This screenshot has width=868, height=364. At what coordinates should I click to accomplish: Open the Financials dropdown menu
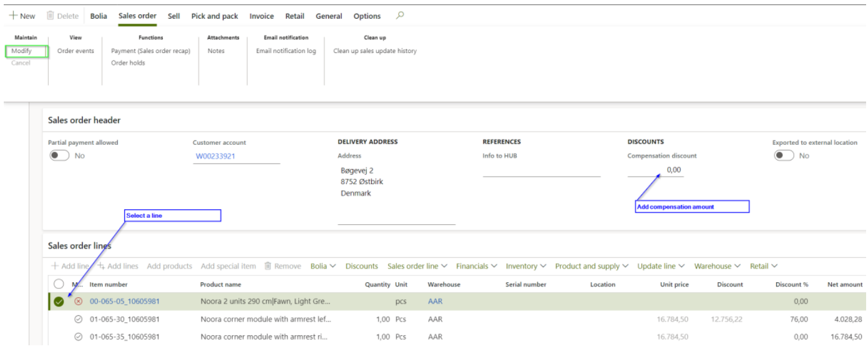[x=476, y=266]
